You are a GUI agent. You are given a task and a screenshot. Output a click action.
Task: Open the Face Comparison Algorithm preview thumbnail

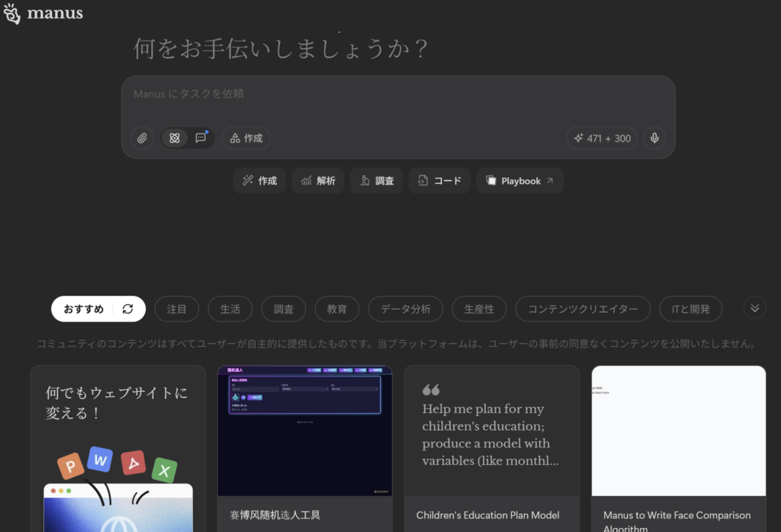coord(678,431)
